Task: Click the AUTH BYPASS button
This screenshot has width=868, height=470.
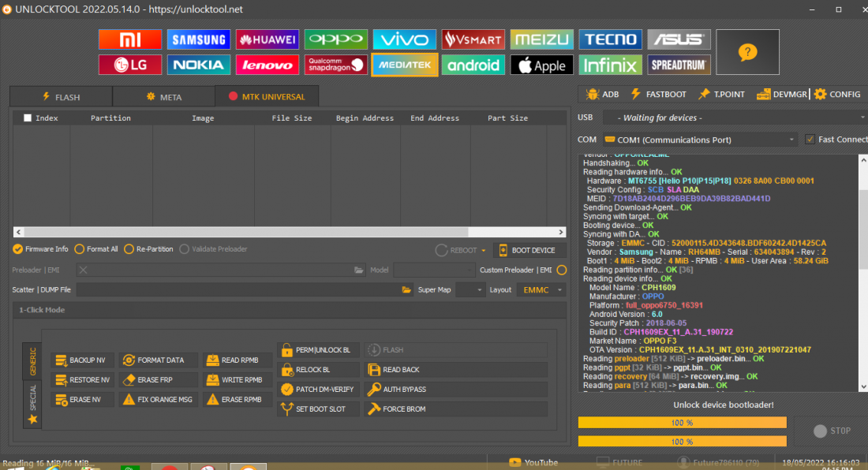Action: (455, 390)
